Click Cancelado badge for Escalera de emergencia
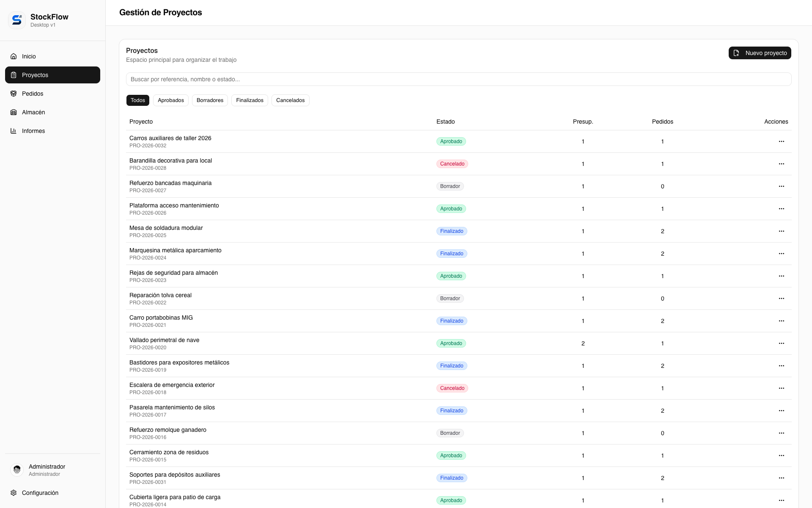This screenshot has height=508, width=812. pos(452,388)
